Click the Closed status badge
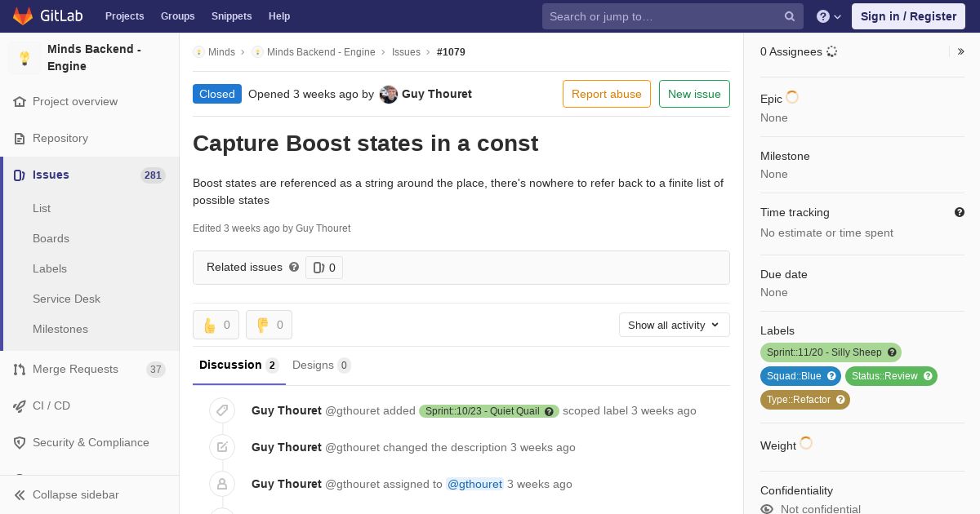 coord(217,94)
